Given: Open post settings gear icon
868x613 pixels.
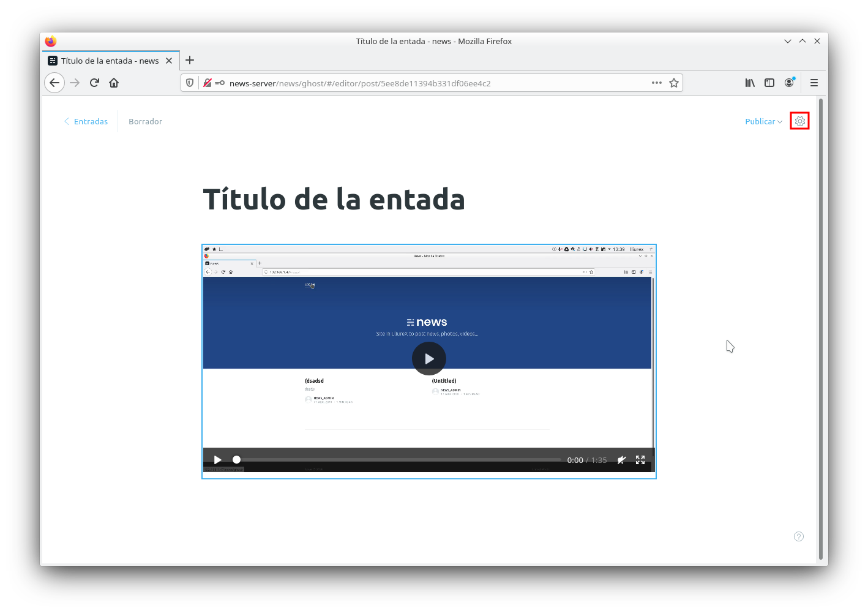Looking at the screenshot, I should point(799,121).
